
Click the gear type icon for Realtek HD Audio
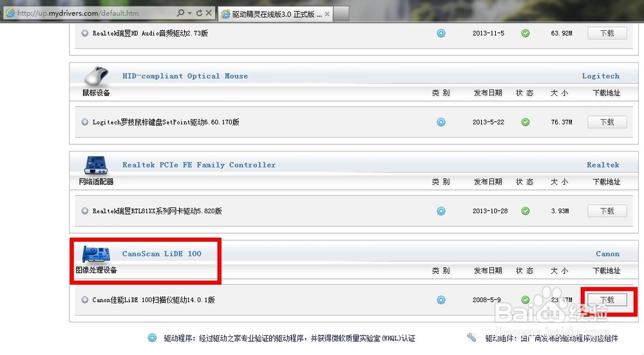click(441, 34)
